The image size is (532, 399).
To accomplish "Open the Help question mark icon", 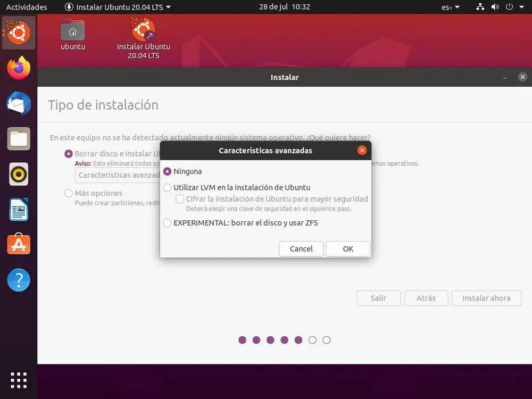I will [19, 280].
